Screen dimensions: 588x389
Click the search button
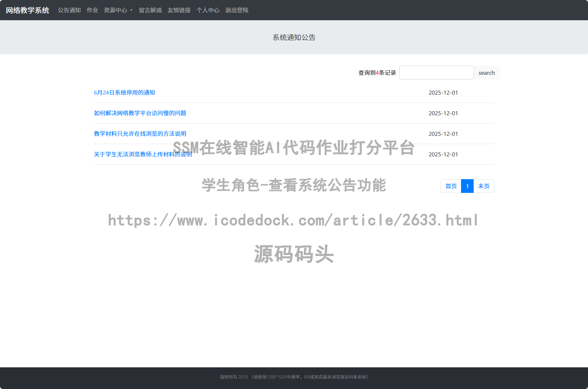[x=487, y=73]
